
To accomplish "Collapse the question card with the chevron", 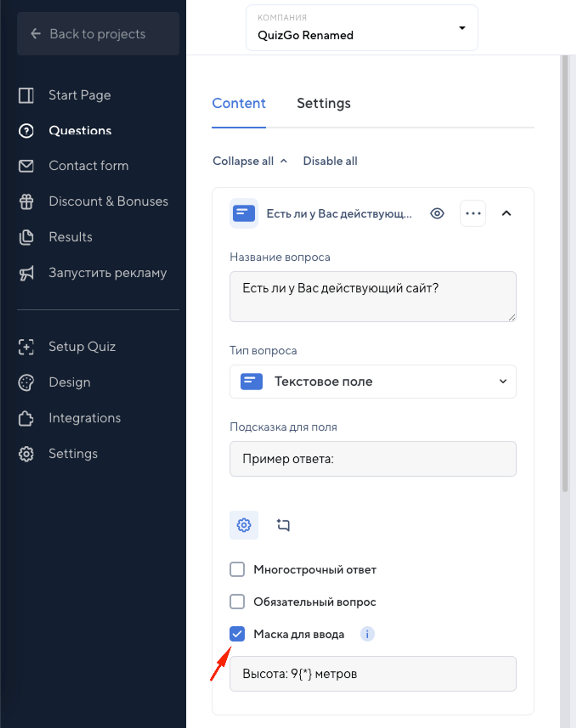I will point(506,213).
